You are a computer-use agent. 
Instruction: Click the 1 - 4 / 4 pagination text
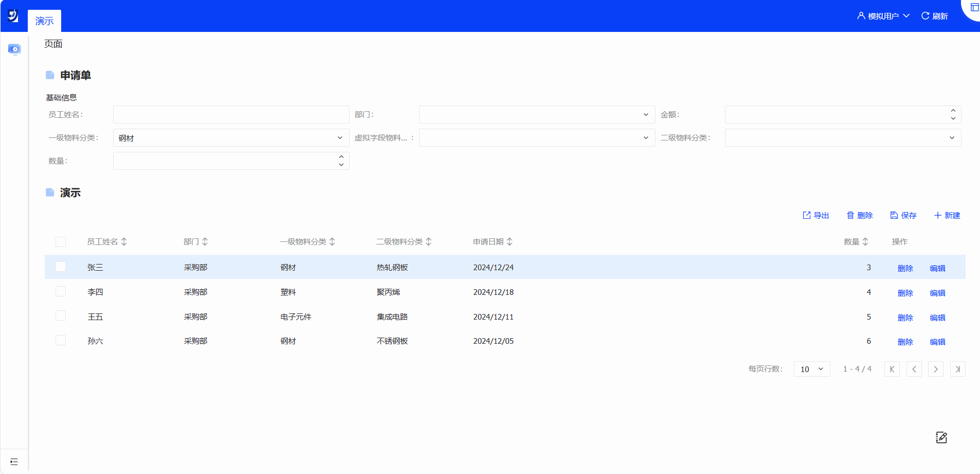click(857, 369)
